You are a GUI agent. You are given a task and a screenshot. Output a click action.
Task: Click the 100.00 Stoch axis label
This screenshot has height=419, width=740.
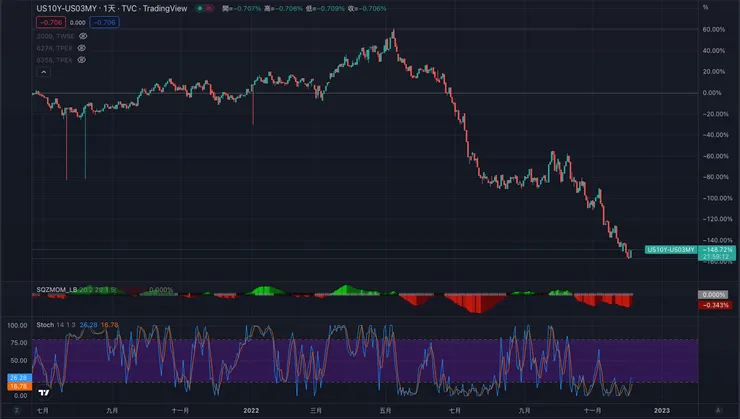[x=17, y=326]
